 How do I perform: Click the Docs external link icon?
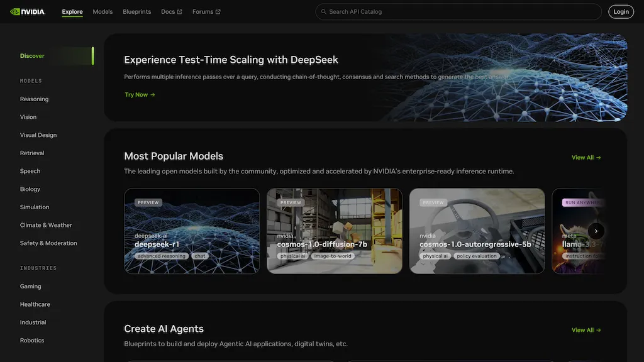point(179,12)
